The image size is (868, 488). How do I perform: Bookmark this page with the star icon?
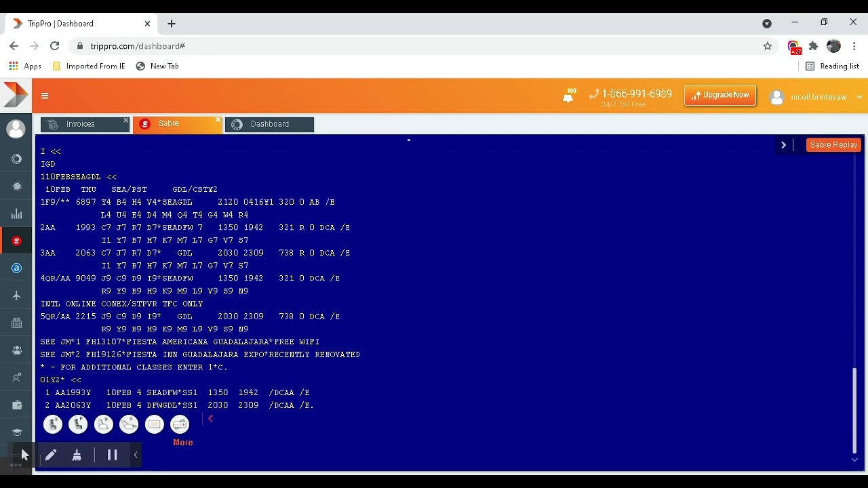768,46
